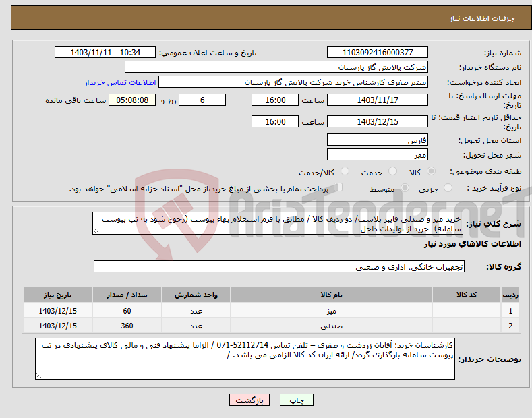Click the اطلاعات کالاهای مورد نیاز heading
The image size is (532, 418).
[x=472, y=244]
